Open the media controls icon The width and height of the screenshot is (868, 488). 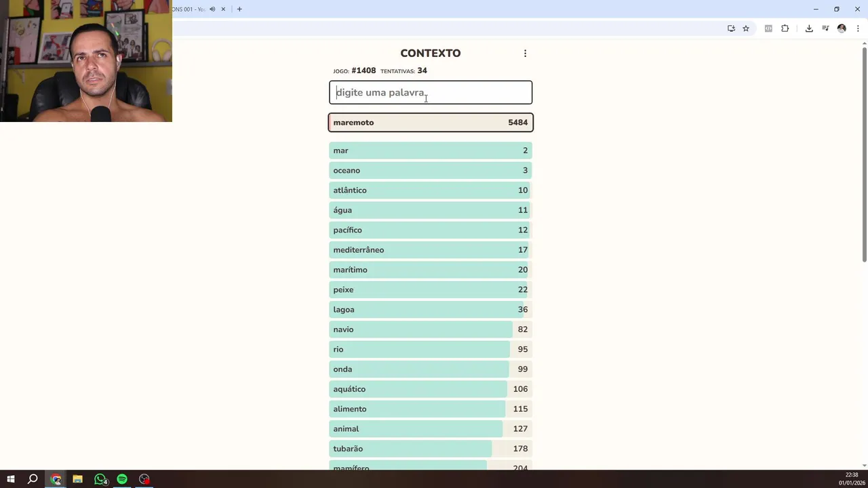(825, 28)
